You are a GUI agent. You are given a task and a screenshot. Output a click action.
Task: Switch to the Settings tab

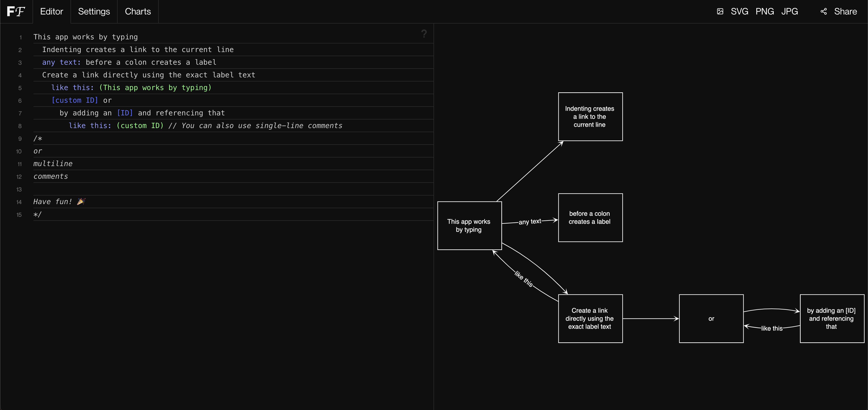(94, 12)
